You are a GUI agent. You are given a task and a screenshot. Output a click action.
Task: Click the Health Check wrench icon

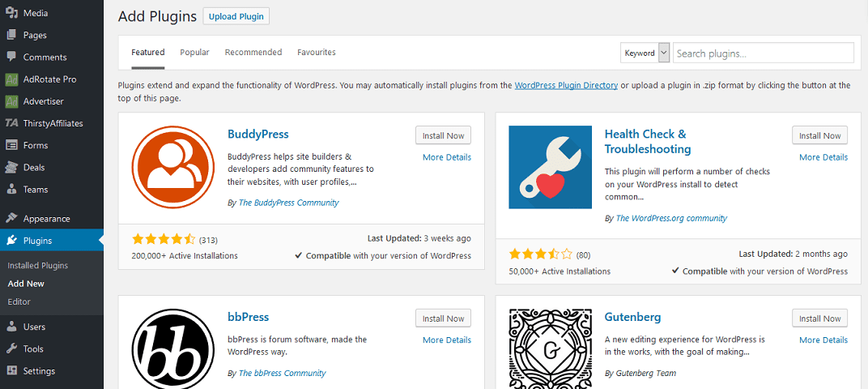[549, 168]
